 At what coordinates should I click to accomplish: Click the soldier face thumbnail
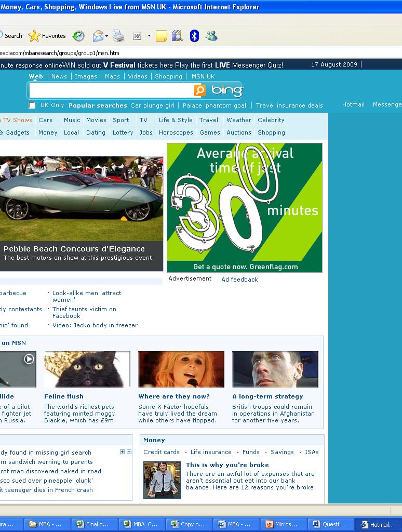point(275,369)
